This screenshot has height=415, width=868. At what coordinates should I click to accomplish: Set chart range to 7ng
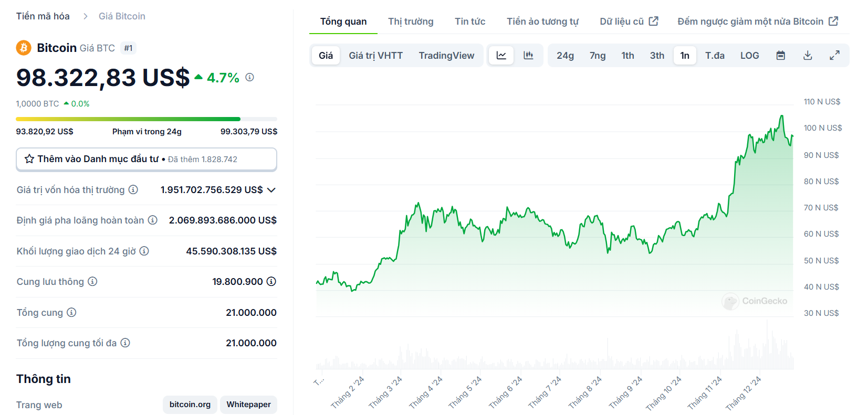598,56
